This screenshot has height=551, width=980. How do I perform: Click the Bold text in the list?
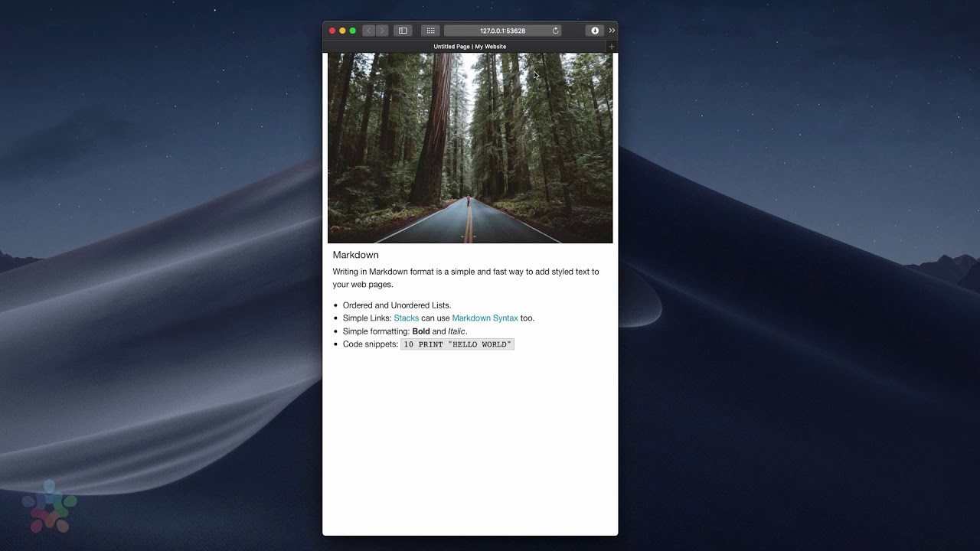421,331
